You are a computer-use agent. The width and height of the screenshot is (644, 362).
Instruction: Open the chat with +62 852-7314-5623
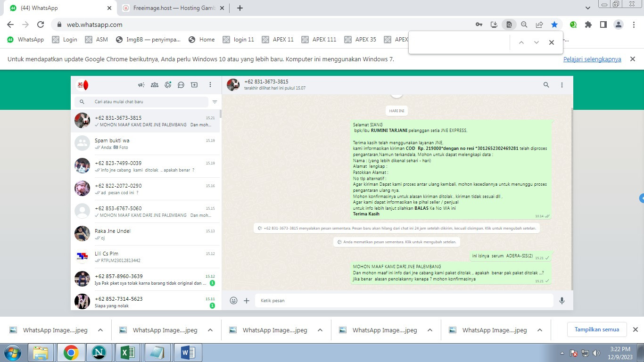(145, 301)
